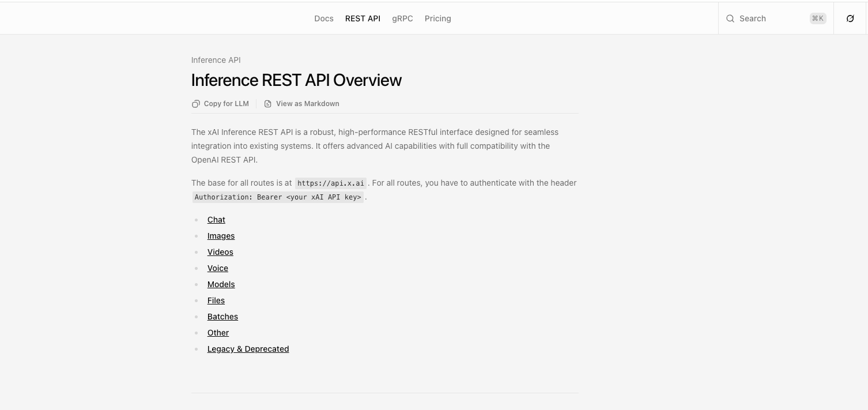Open the Pricing page
868x410 pixels.
coord(437,18)
